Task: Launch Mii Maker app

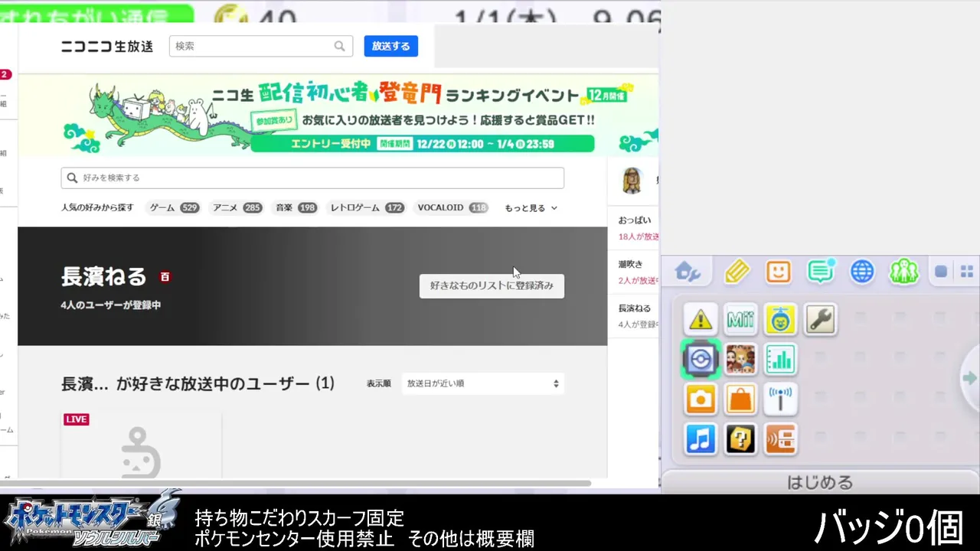Action: tap(740, 319)
